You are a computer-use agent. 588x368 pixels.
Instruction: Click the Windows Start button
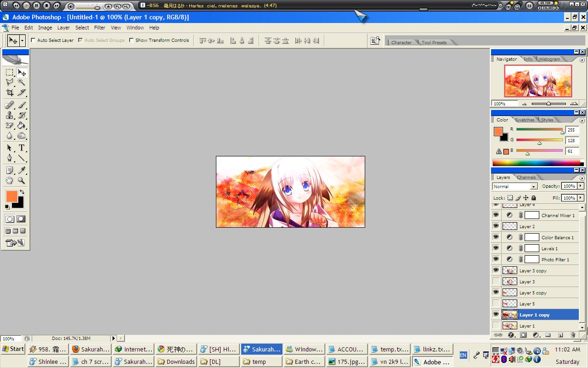click(x=13, y=349)
